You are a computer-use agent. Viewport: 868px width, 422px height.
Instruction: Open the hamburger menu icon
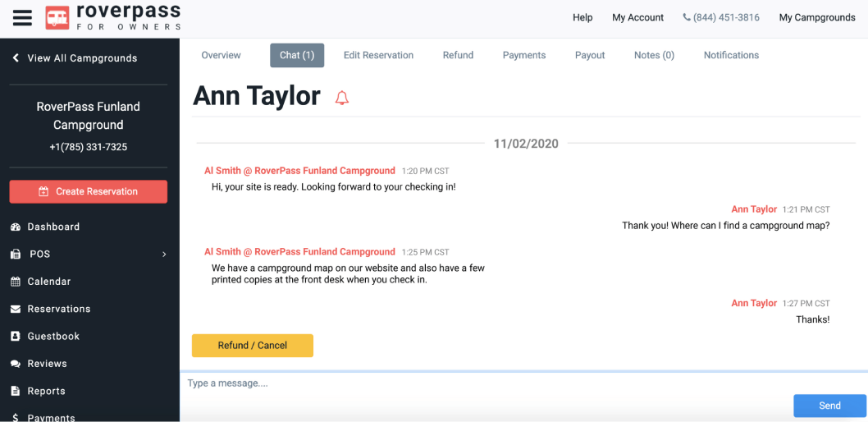(23, 18)
